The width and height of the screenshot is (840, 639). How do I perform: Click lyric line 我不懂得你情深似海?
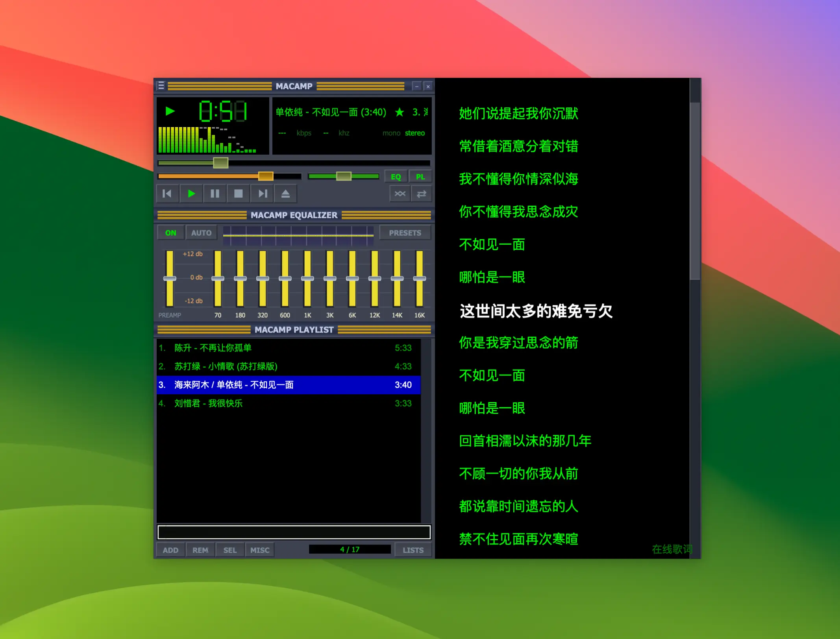click(x=518, y=179)
